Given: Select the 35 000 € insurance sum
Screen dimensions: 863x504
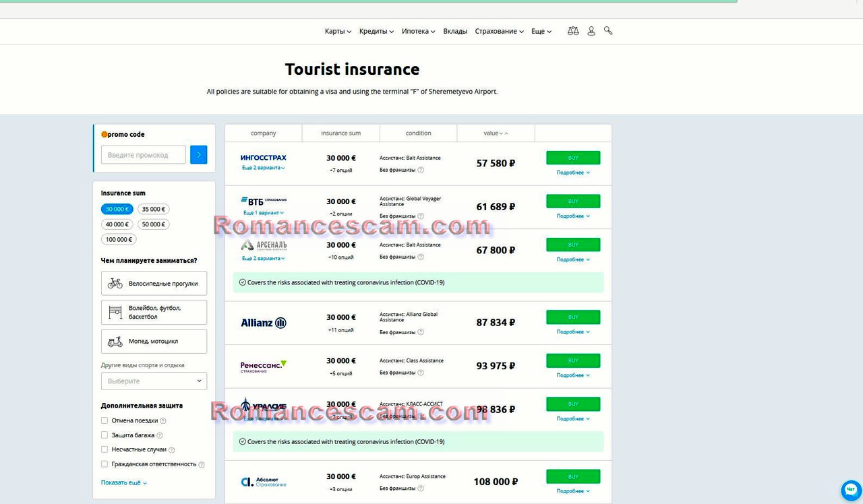Looking at the screenshot, I should point(154,210).
